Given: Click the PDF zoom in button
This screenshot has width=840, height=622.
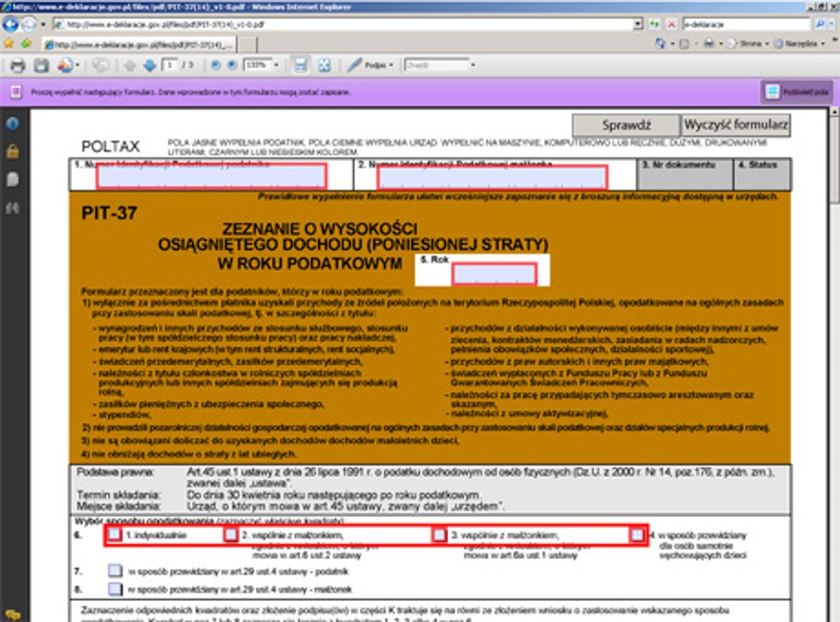Looking at the screenshot, I should click(x=231, y=65).
